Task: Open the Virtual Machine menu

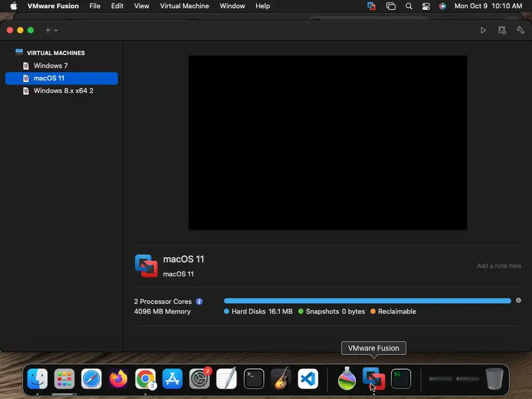Action: pyautogui.click(x=184, y=6)
